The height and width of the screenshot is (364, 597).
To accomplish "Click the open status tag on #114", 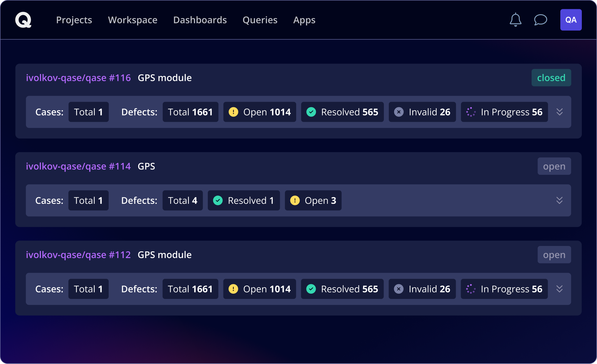I will tap(554, 166).
